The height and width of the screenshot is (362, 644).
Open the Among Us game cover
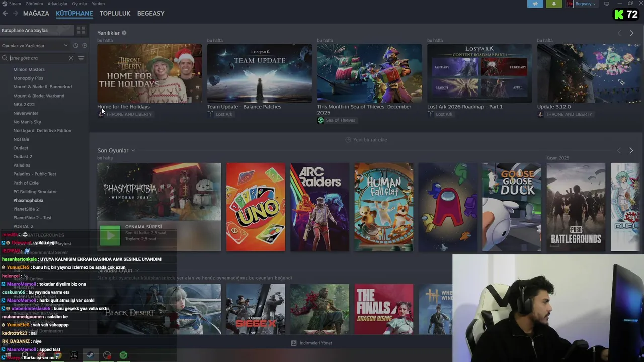pyautogui.click(x=448, y=207)
